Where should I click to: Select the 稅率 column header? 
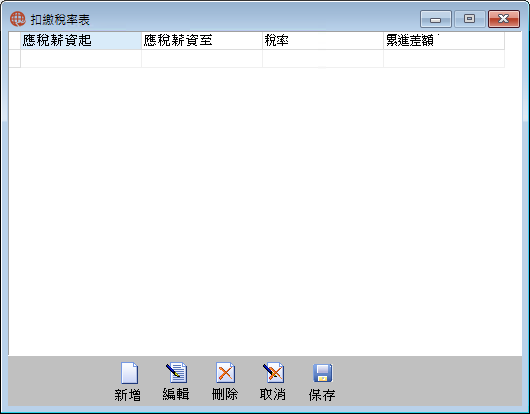323,41
